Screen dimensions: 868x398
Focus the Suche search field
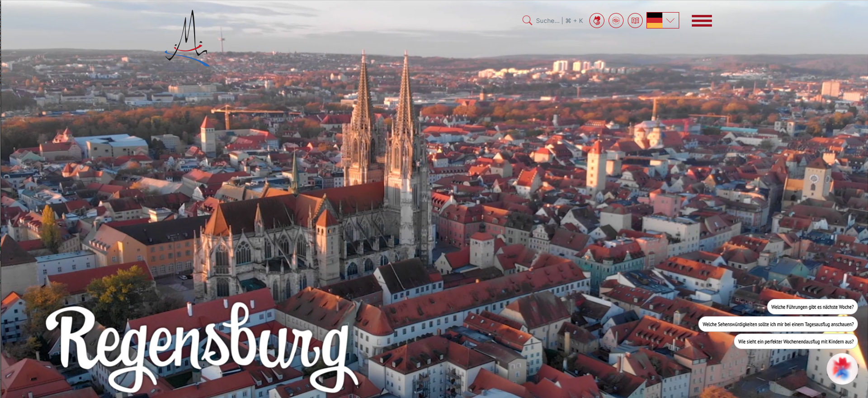coord(559,21)
